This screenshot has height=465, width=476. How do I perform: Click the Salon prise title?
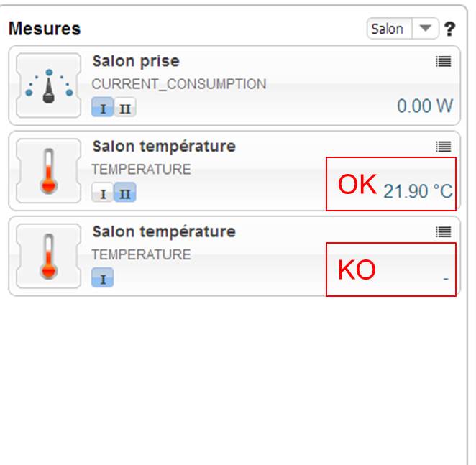[x=136, y=62]
